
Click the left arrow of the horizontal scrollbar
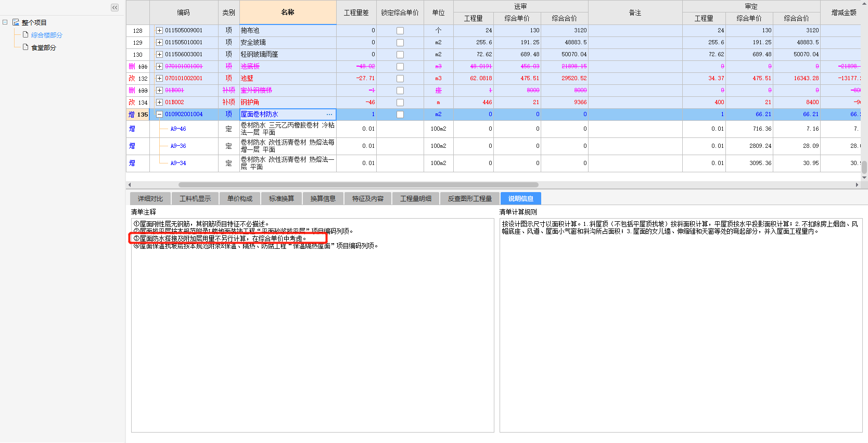coord(130,185)
